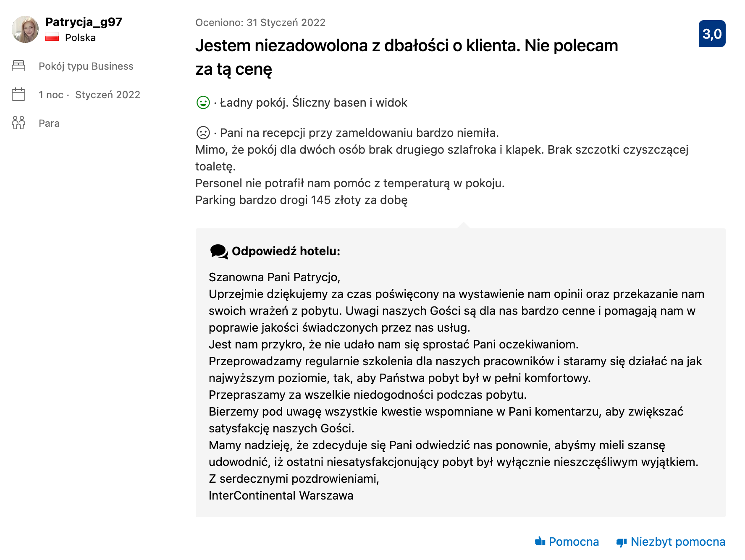Click Patrycja_g97's profile avatar
The height and width of the screenshot is (560, 745).
25,29
